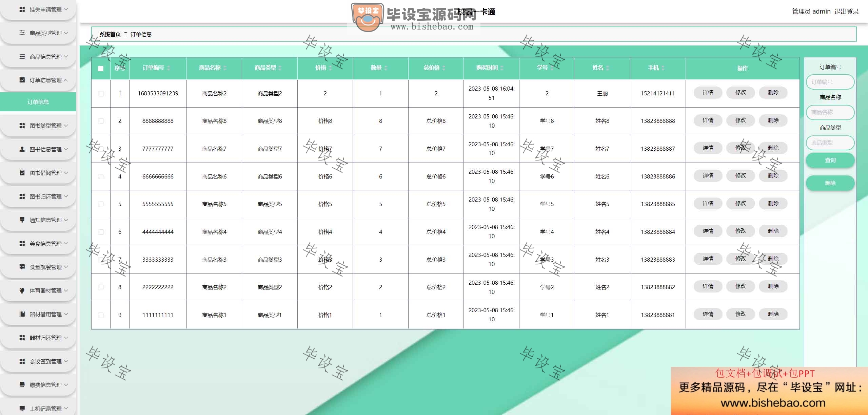Viewport: 868px width, 415px height.
Task: Expand 图书借阅管理 menu chevron
Action: (66, 173)
